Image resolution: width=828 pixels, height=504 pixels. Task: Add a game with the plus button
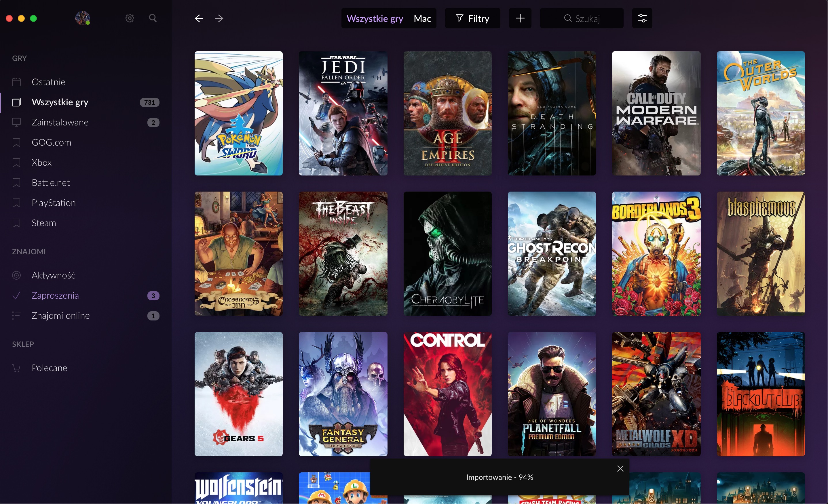(520, 18)
